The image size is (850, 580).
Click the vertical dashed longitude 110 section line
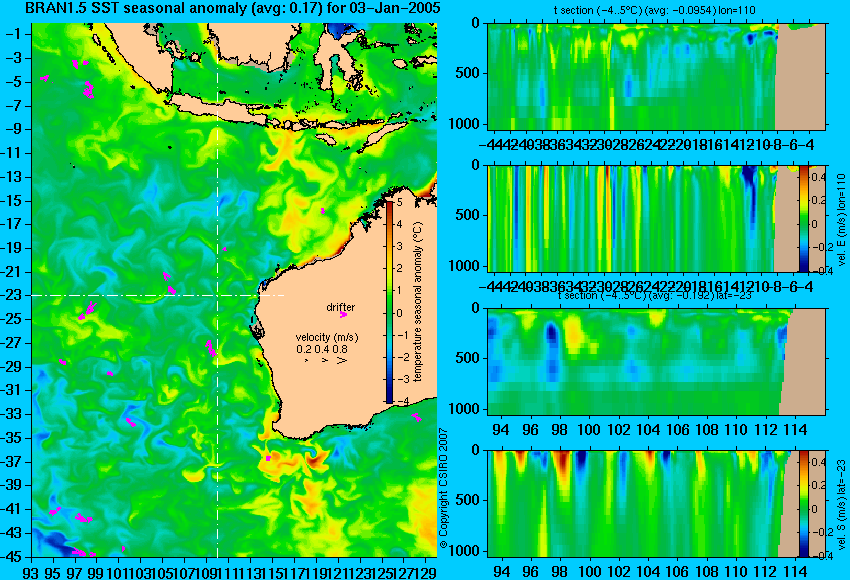[217, 290]
